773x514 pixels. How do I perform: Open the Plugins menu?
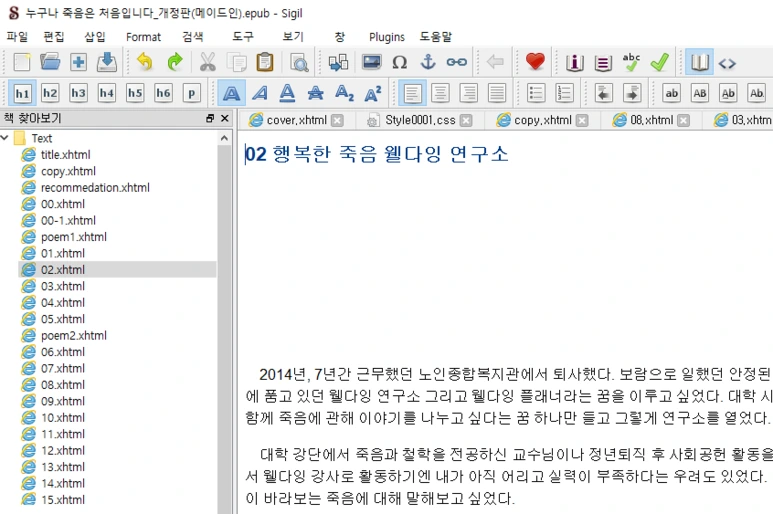pyautogui.click(x=386, y=37)
